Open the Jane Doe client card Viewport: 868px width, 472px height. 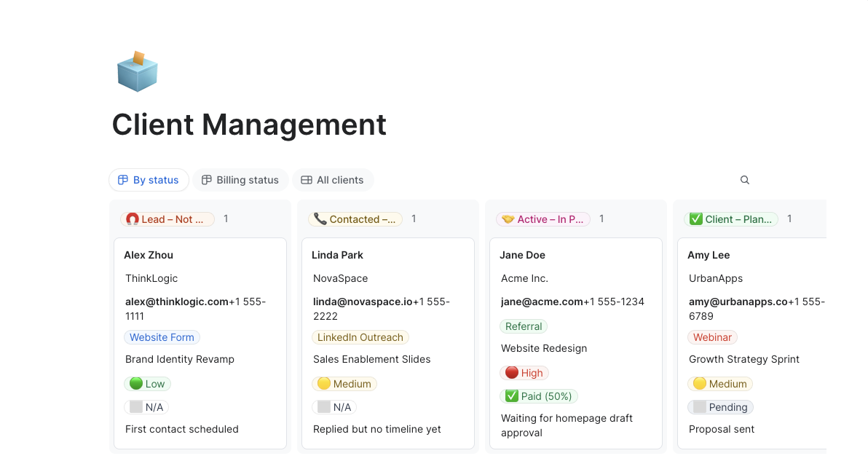click(x=522, y=255)
